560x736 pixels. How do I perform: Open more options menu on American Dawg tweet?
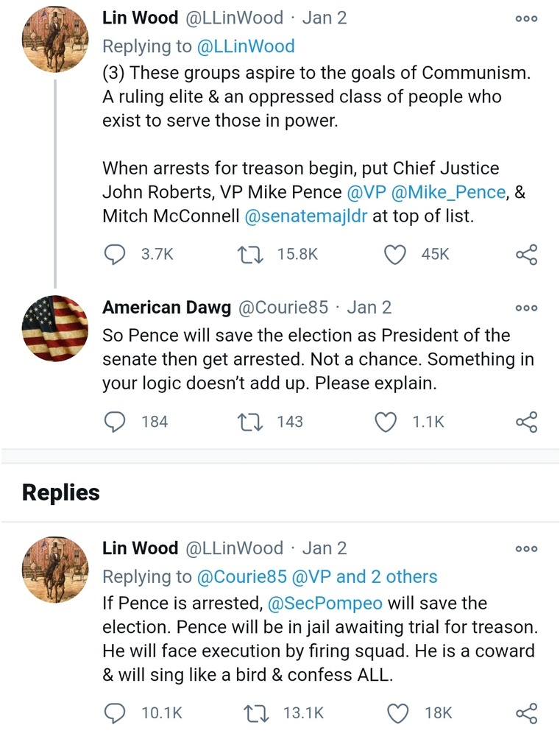tap(526, 308)
